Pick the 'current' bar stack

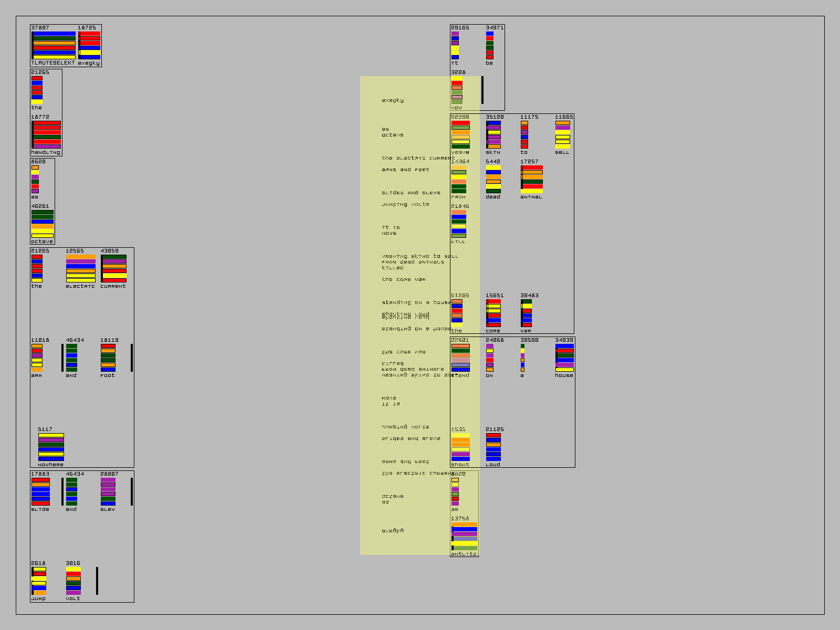click(x=114, y=269)
